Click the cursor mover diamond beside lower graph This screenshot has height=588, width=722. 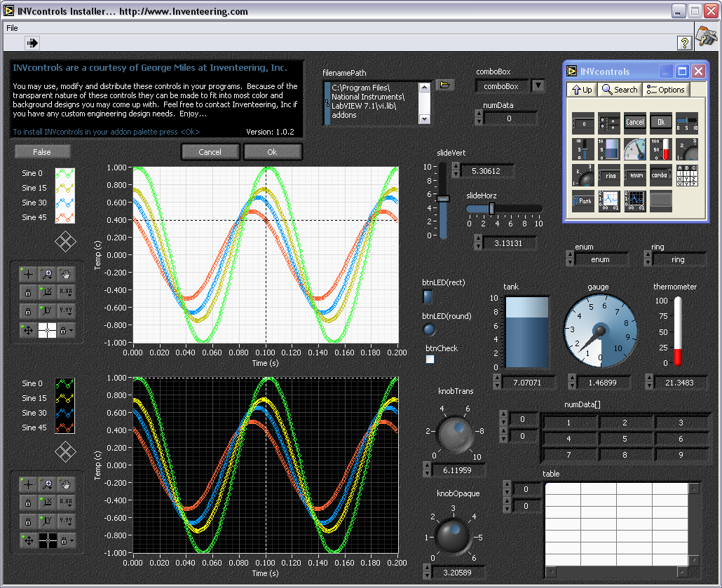tap(65, 451)
